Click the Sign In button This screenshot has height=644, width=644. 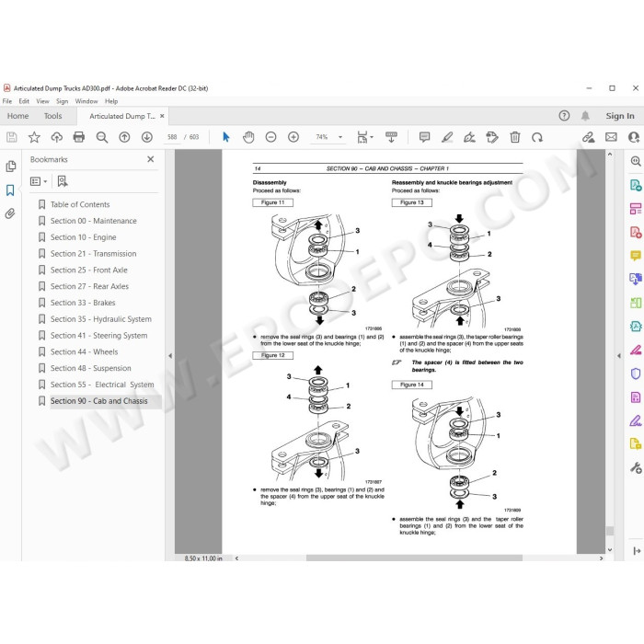(620, 116)
